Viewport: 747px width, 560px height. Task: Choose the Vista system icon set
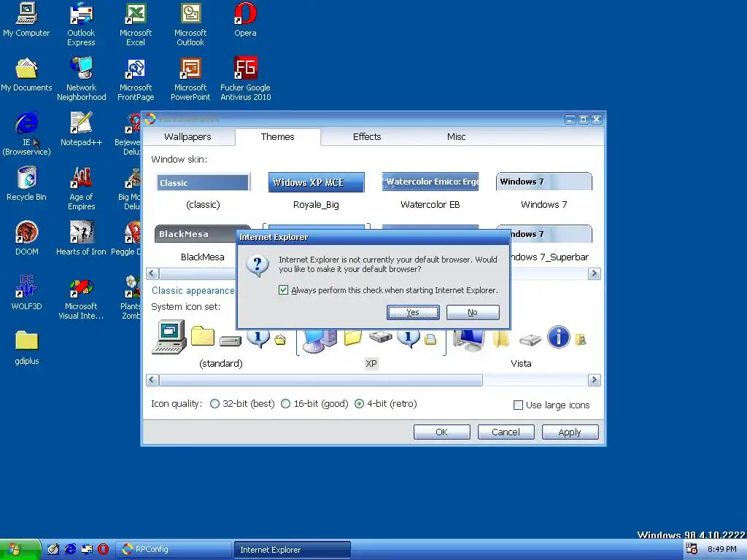pos(520,345)
